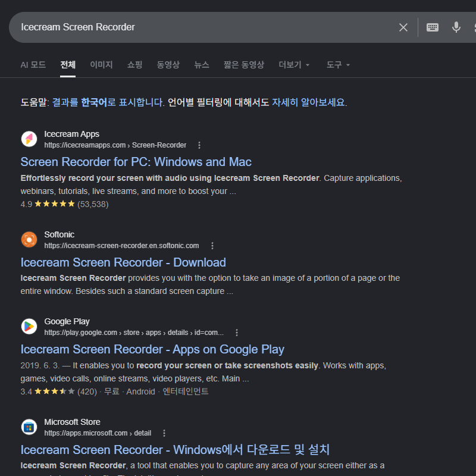Expand the 도구 dropdown
Image resolution: width=476 pixels, height=476 pixels.
338,65
